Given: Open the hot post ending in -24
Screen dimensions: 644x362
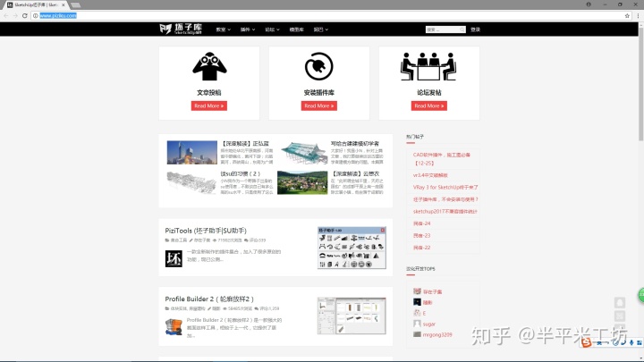Looking at the screenshot, I should click(421, 223).
